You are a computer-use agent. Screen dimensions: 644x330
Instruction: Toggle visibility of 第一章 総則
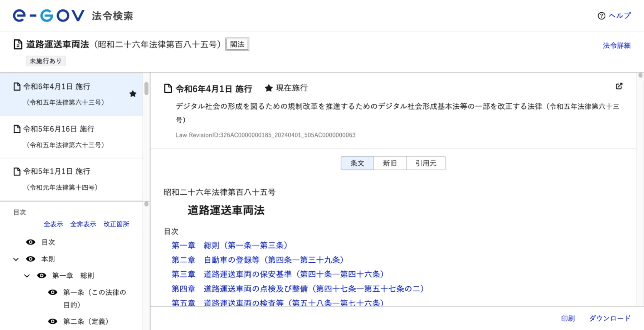coord(42,275)
